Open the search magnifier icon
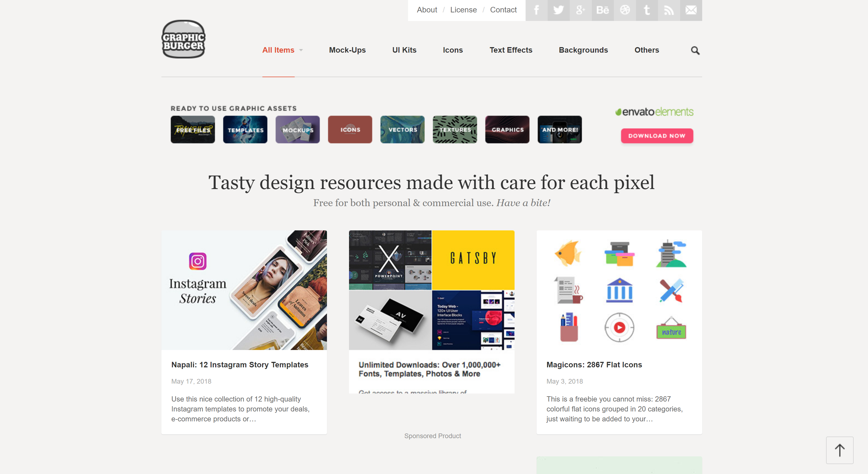 click(x=695, y=50)
